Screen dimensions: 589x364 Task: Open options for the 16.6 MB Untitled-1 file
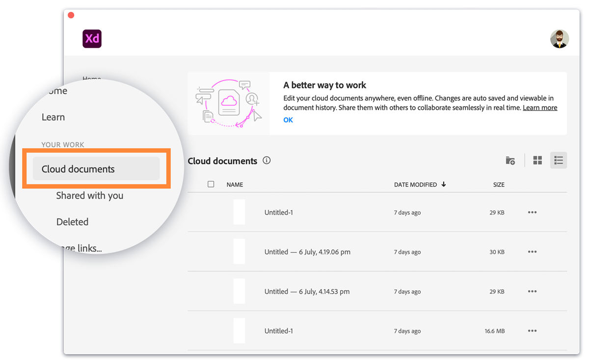[x=532, y=331]
